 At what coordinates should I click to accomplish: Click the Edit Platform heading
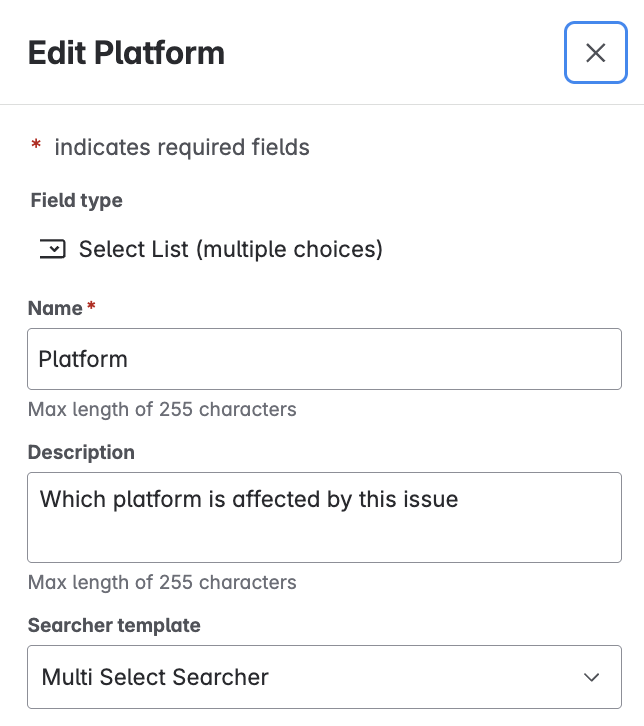click(126, 53)
